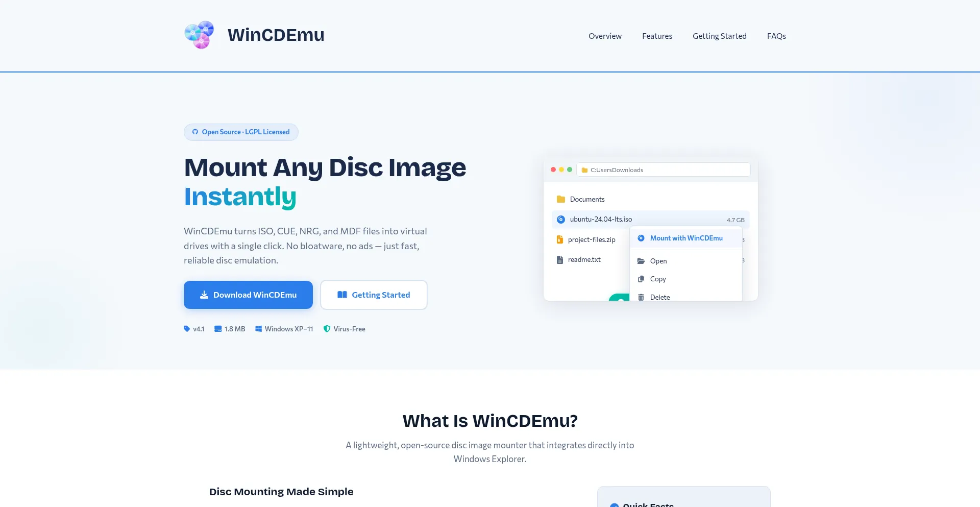The image size is (980, 507).
Task: Select the Documents folder row
Action: tap(651, 199)
